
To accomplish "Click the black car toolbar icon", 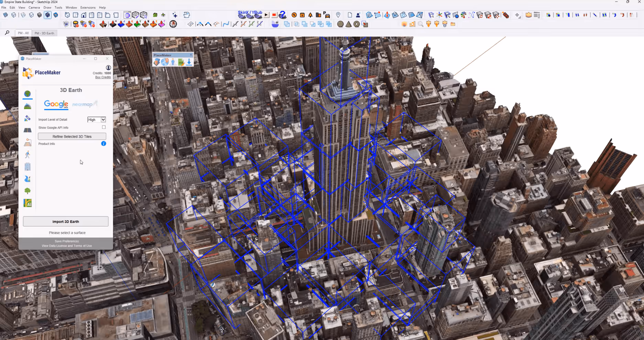I will (x=327, y=15).
